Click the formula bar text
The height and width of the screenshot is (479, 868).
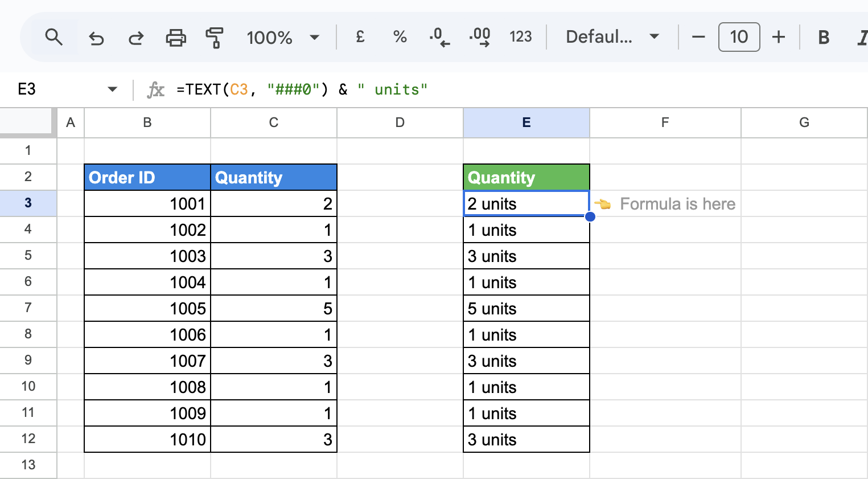pos(302,89)
